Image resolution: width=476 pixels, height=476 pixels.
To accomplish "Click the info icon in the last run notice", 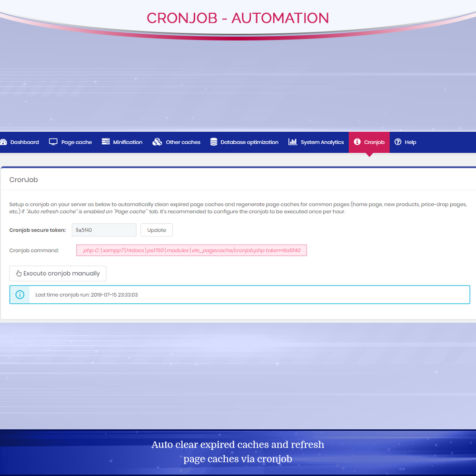I will click(x=20, y=295).
